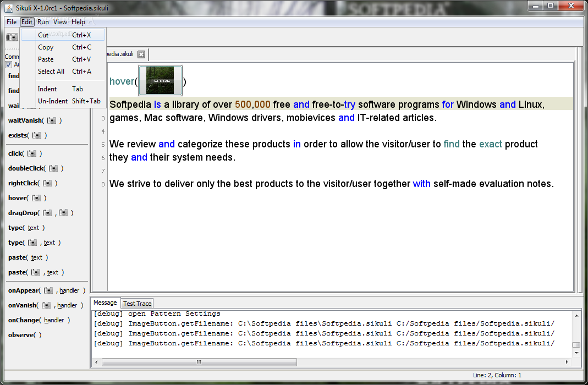This screenshot has height=385, width=588.
Task: Choose Indent from Edit menu
Action: (63, 89)
